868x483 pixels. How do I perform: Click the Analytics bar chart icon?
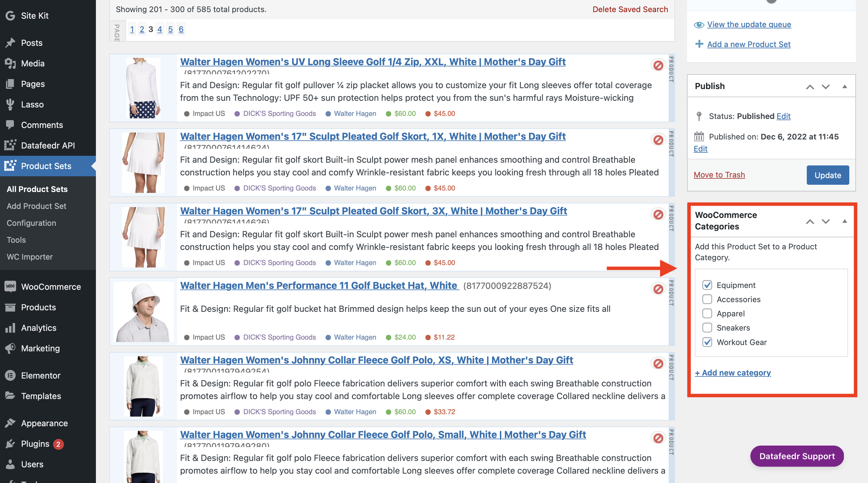click(11, 328)
